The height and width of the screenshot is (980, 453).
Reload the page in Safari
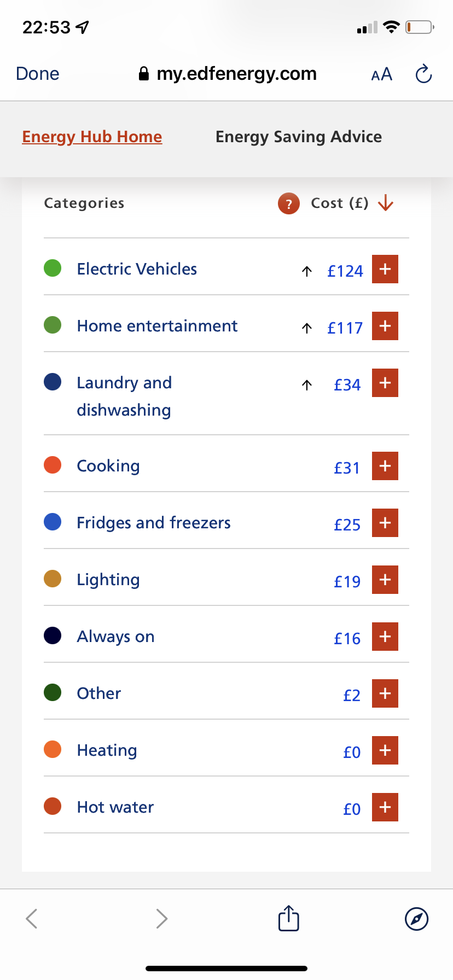click(423, 74)
